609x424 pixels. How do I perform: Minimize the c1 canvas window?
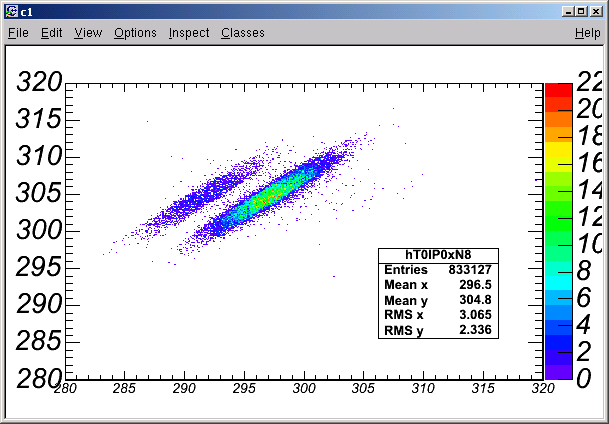(568, 12)
